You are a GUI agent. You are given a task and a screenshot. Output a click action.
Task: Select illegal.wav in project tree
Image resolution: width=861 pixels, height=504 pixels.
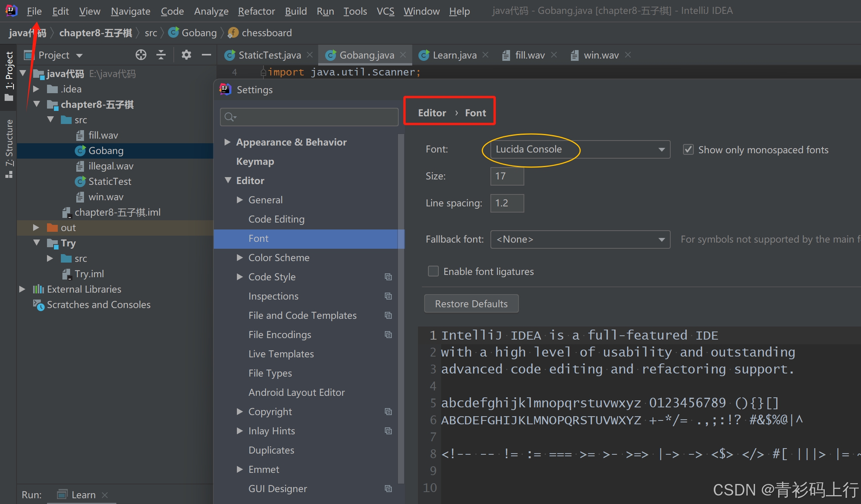[111, 166]
